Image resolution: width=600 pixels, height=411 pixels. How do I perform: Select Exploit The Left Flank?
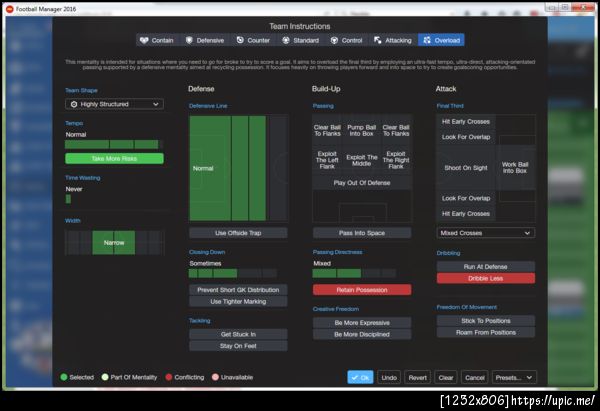point(327,160)
